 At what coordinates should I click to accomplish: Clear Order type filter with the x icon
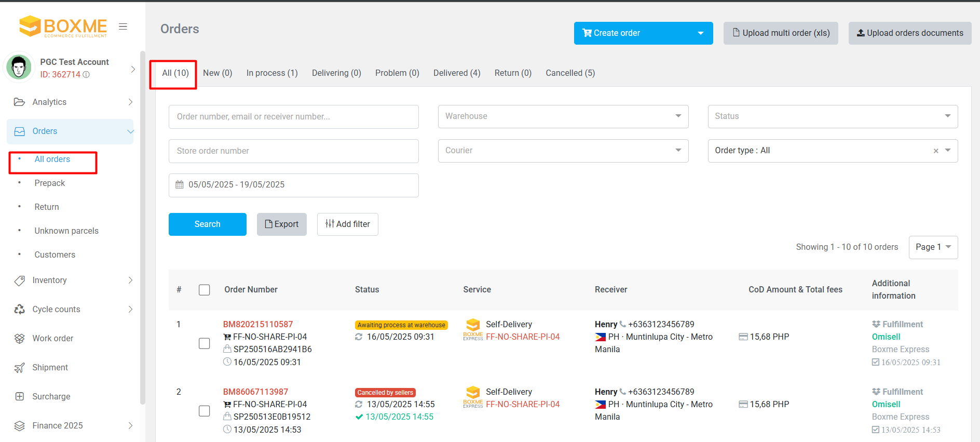[936, 151]
